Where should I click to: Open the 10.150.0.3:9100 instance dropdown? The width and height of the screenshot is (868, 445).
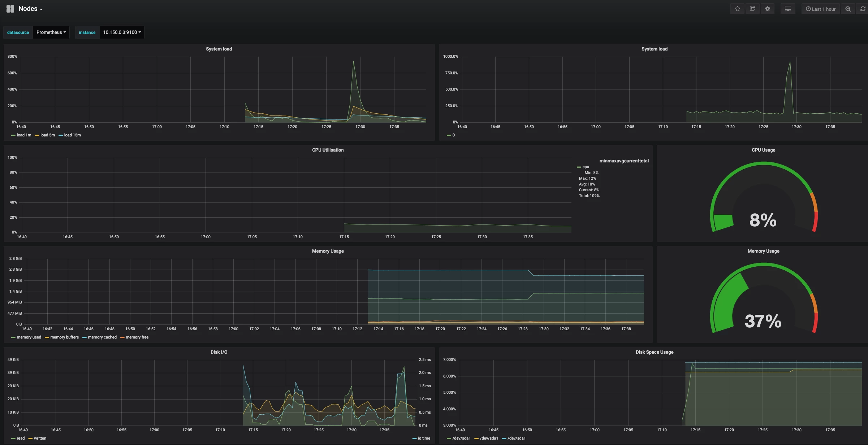click(x=122, y=32)
